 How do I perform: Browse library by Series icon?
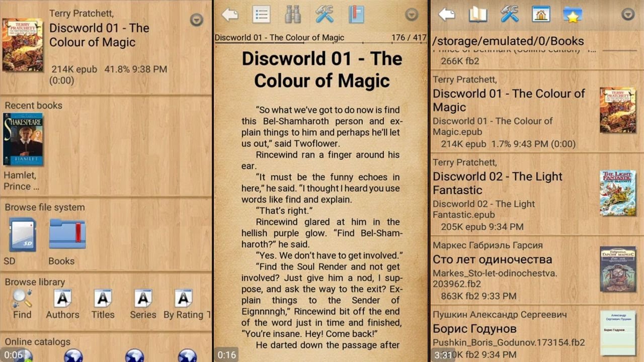coord(143,299)
